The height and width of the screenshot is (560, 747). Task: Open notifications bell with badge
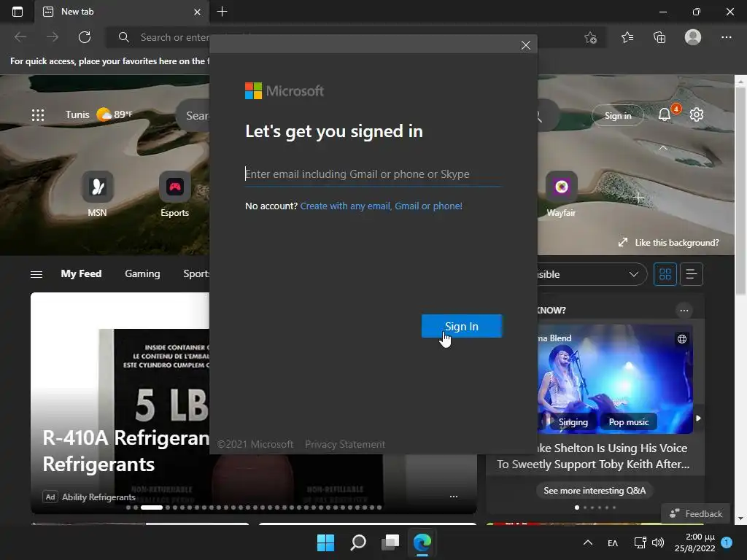click(665, 114)
